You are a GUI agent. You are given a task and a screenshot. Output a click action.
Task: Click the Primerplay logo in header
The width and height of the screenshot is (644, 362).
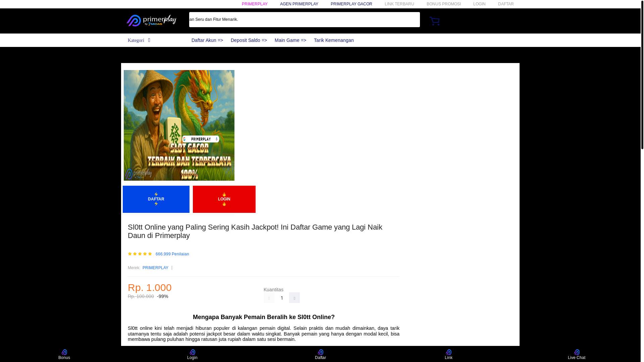tap(151, 20)
